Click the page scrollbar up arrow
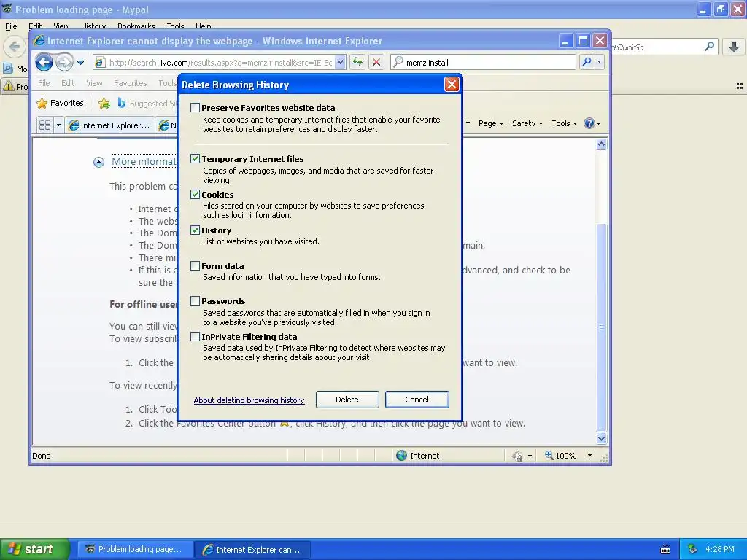The image size is (747, 560). (601, 144)
